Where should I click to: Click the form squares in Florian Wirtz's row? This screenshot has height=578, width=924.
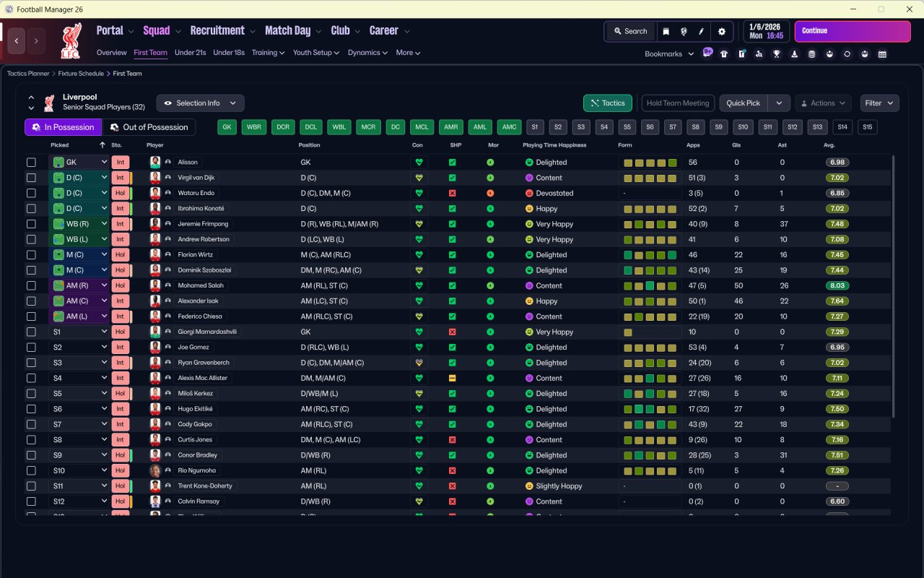point(650,255)
